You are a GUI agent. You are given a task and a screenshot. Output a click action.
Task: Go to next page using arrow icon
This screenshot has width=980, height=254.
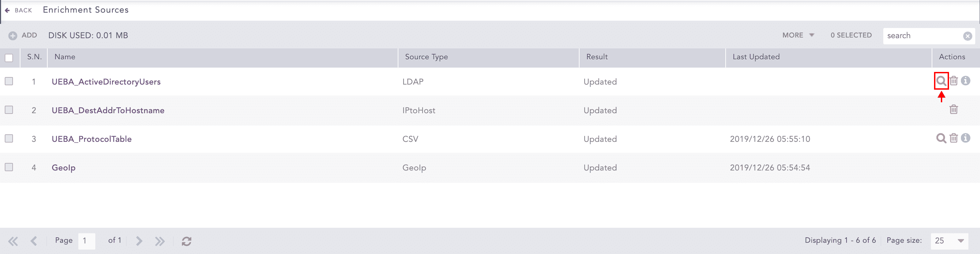pos(139,241)
